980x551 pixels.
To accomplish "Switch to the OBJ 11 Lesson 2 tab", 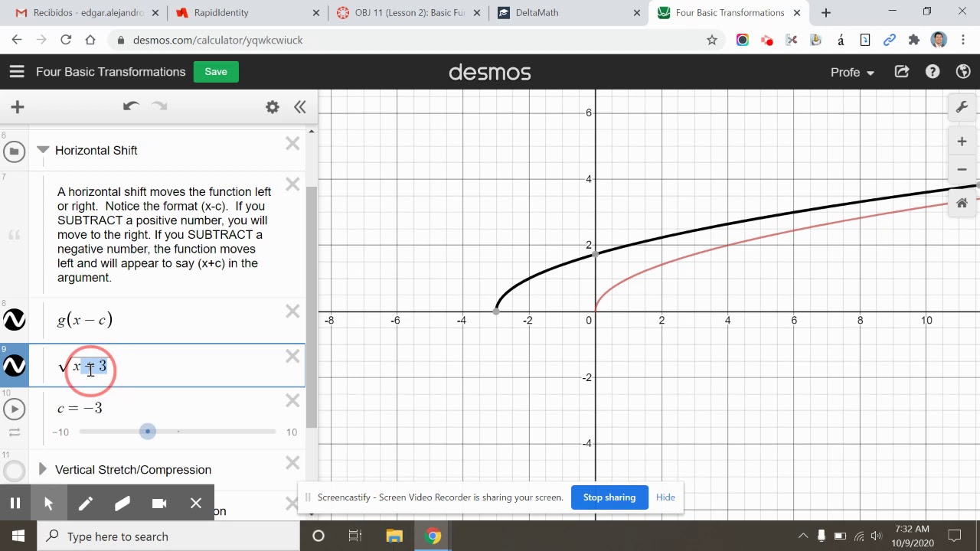I will point(408,12).
